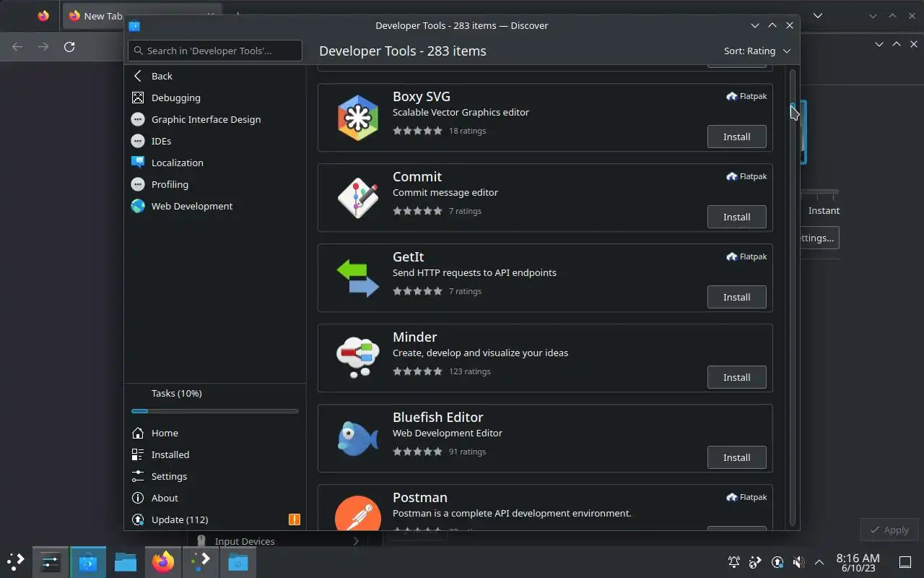Click the Debugging category icon
This screenshot has height=578, width=924.
(138, 98)
